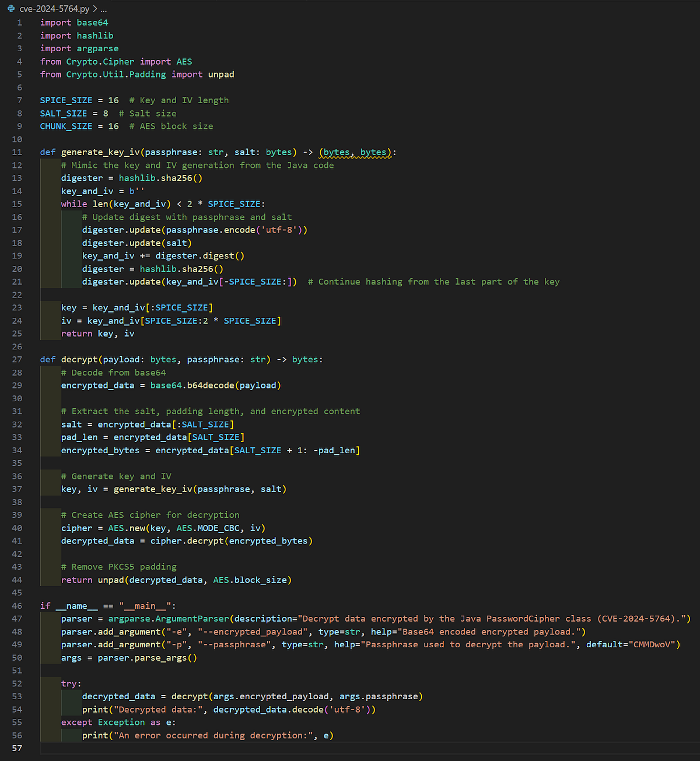Open the cve-2024-5764.py breadcrumb item
700x761 pixels.
[x=55, y=9]
